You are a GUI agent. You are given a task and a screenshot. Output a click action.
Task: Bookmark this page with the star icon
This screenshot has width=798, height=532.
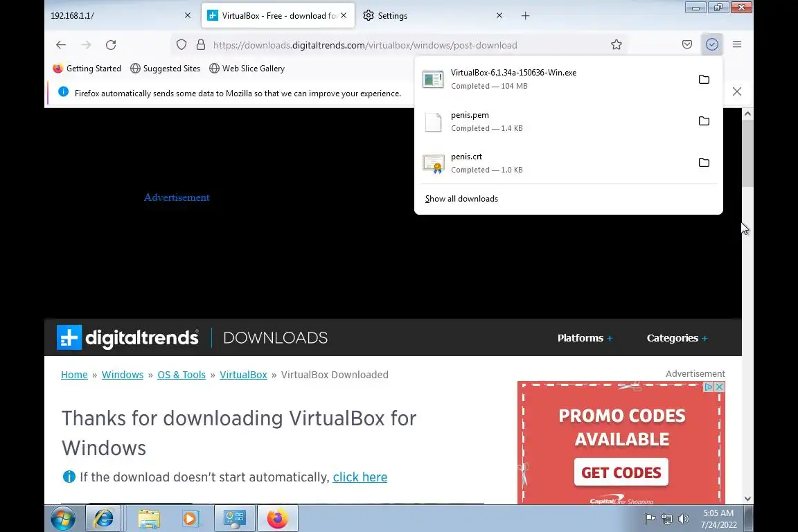(617, 45)
